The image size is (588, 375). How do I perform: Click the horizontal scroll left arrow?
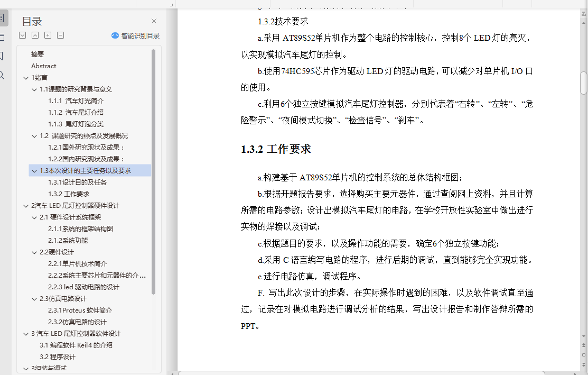[x=172, y=373]
